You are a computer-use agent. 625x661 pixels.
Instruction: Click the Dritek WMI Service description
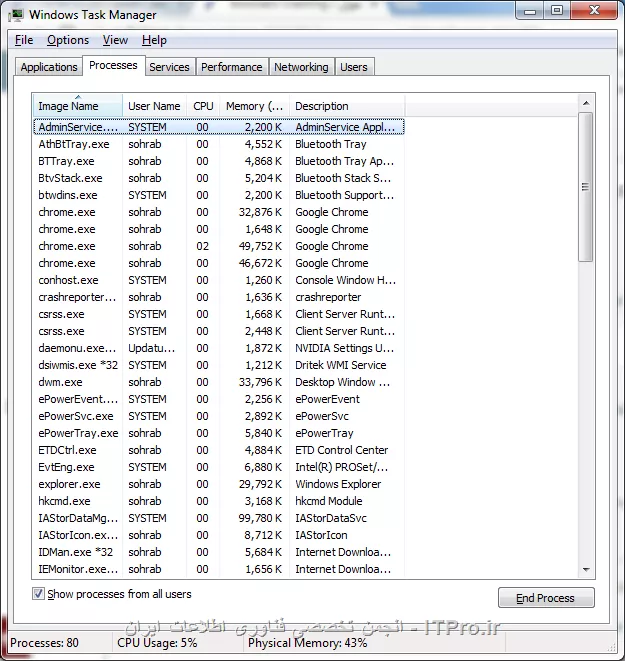click(341, 365)
